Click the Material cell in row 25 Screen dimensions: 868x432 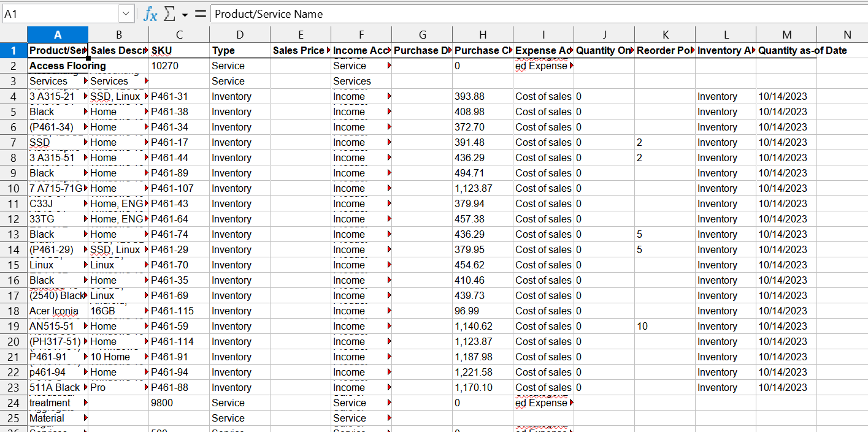[58, 418]
